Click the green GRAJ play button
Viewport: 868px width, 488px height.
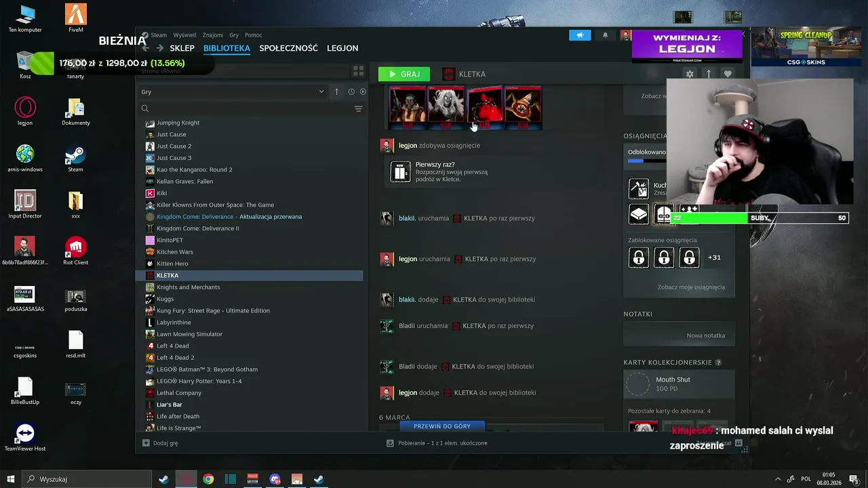tap(404, 74)
